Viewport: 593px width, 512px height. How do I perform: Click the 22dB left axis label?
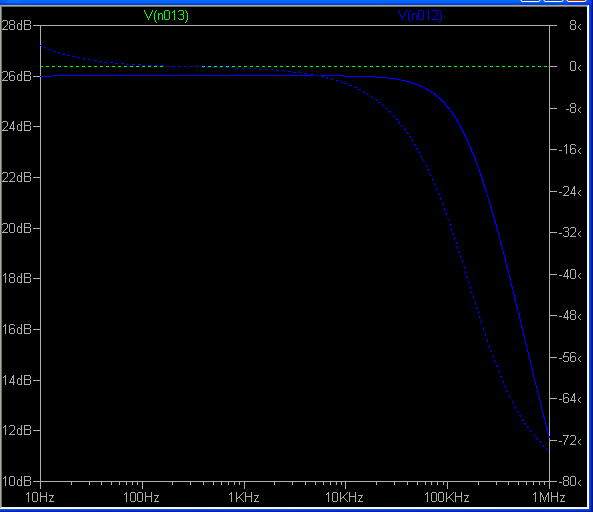16,177
